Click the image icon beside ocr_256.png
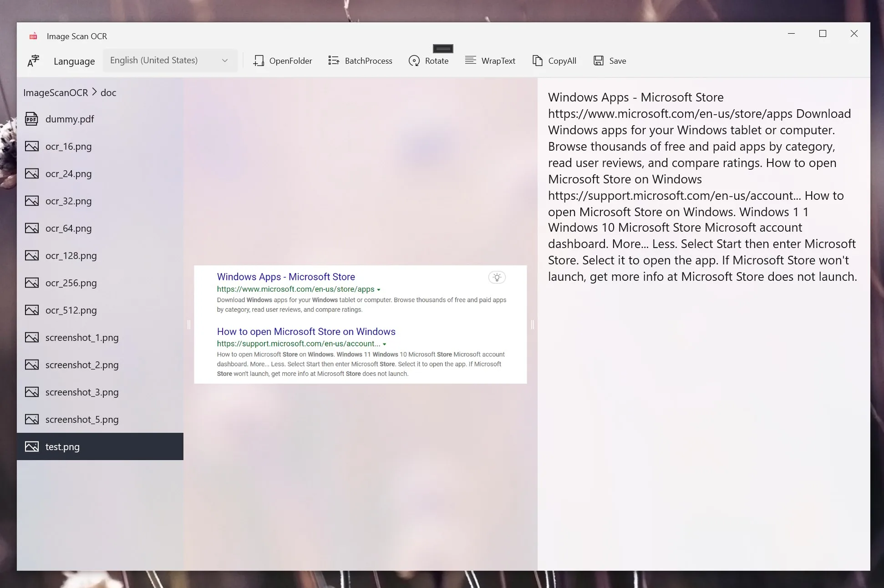The height and width of the screenshot is (588, 884). (31, 283)
